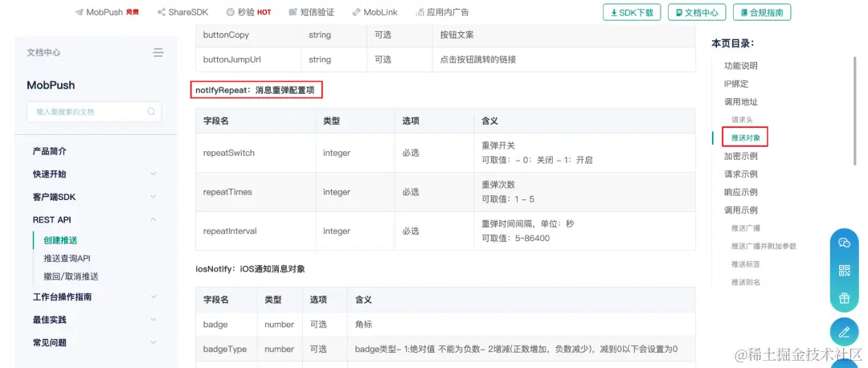This screenshot has width=868, height=368.
Task: Open ShareSDK in top navigation
Action: (x=182, y=12)
